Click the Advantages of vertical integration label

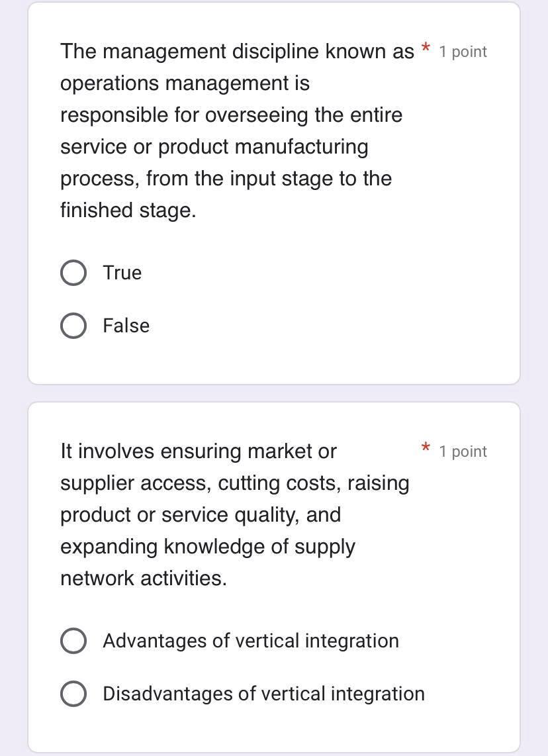coord(250,640)
